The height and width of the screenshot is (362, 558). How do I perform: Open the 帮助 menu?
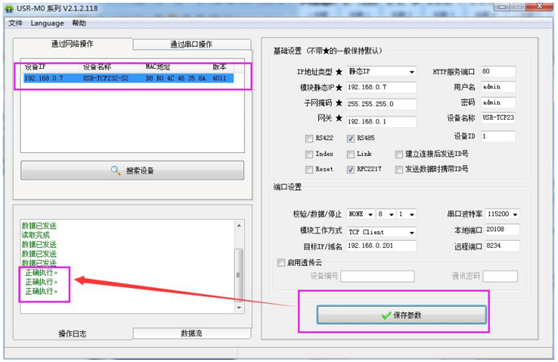click(x=79, y=23)
